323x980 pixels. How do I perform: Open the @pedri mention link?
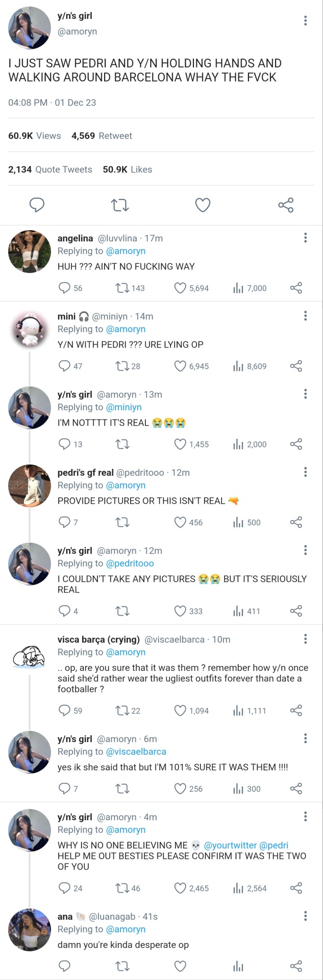click(x=274, y=845)
